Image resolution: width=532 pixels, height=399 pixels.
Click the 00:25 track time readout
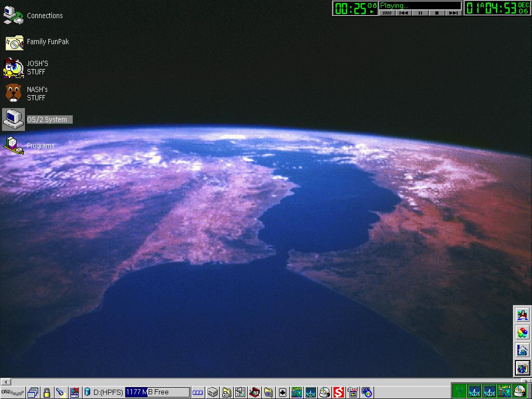coord(355,8)
